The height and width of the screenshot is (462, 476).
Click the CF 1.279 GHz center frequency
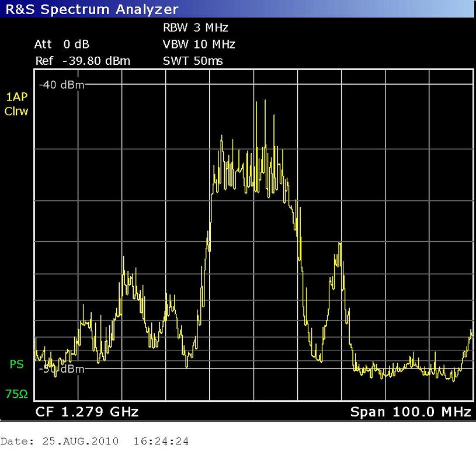[87, 412]
